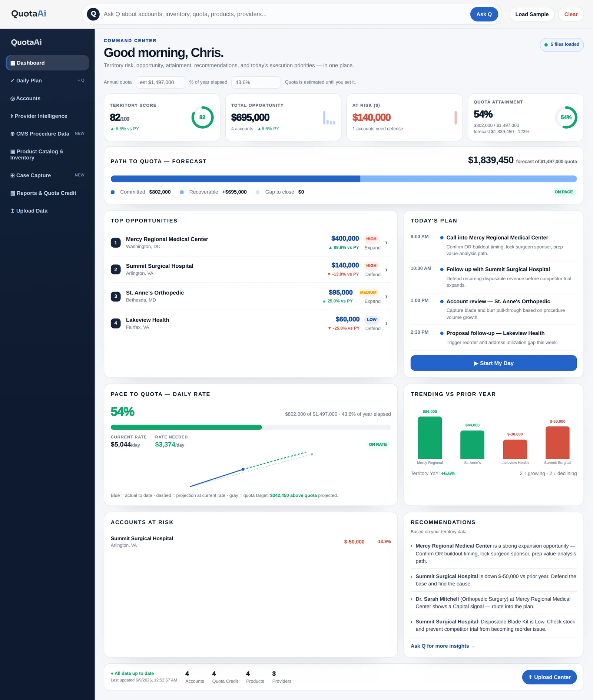Viewport: 593px width, 700px height.
Task: Open Product Catalog & Inventory
Action: click(x=47, y=155)
